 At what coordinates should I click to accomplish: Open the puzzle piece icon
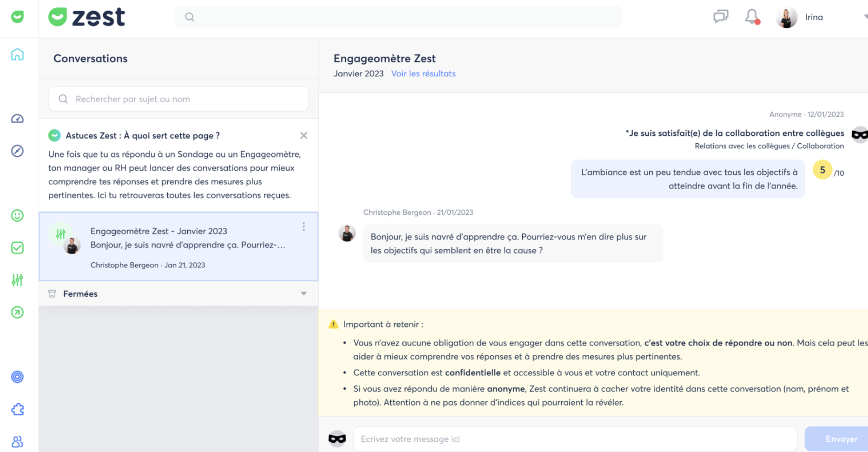[17, 409]
